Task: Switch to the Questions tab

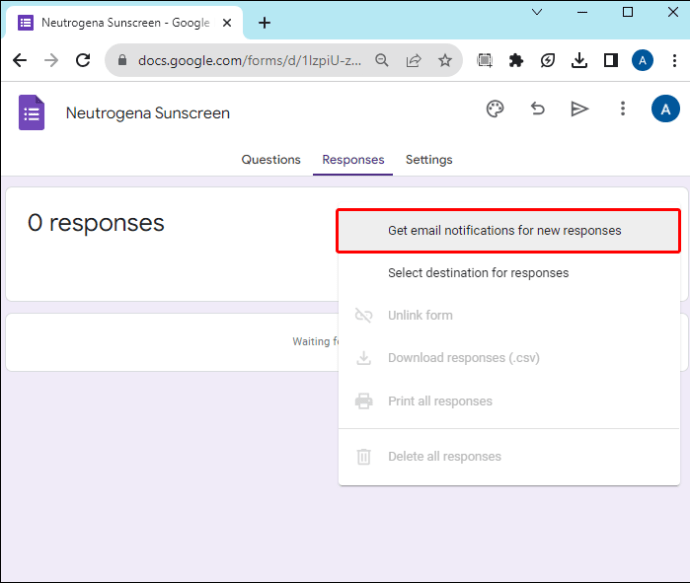Action: (271, 159)
